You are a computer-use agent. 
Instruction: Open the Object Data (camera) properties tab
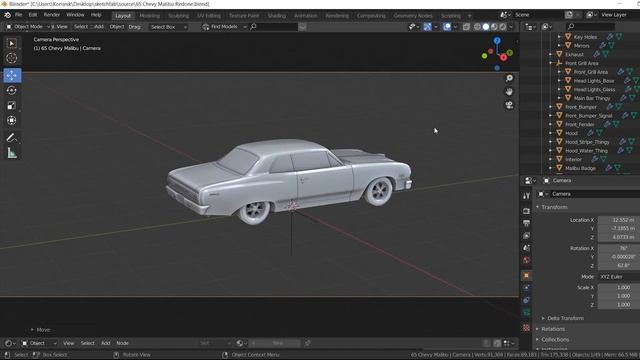pyautogui.click(x=526, y=312)
